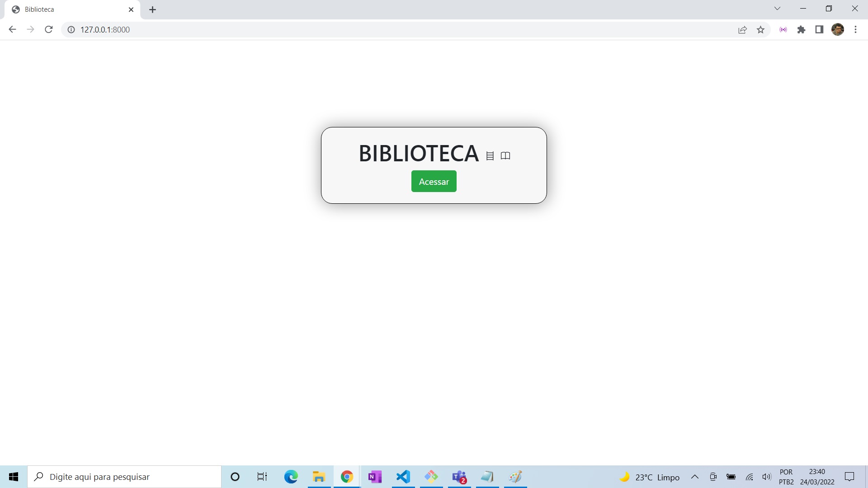Click the film strip icon next to BIBLIOTECA title
The height and width of the screenshot is (488, 868).
[490, 155]
